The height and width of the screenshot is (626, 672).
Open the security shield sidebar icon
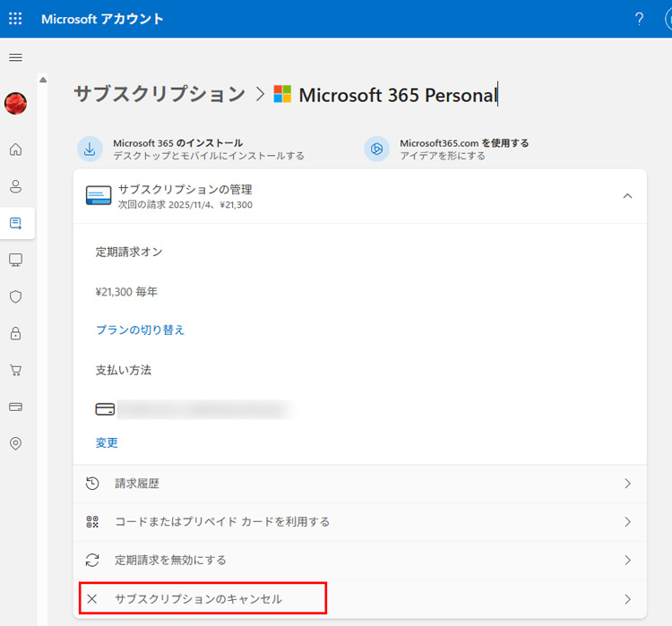(x=16, y=296)
